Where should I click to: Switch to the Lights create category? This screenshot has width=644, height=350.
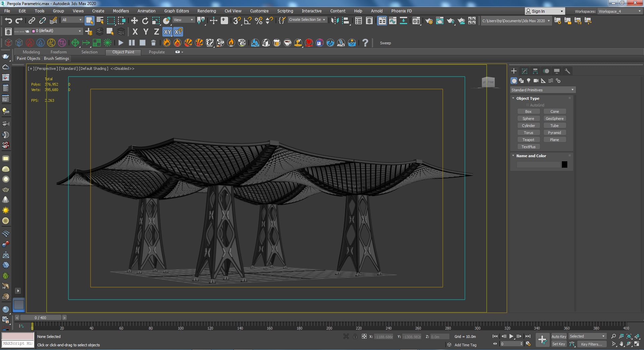[529, 81]
